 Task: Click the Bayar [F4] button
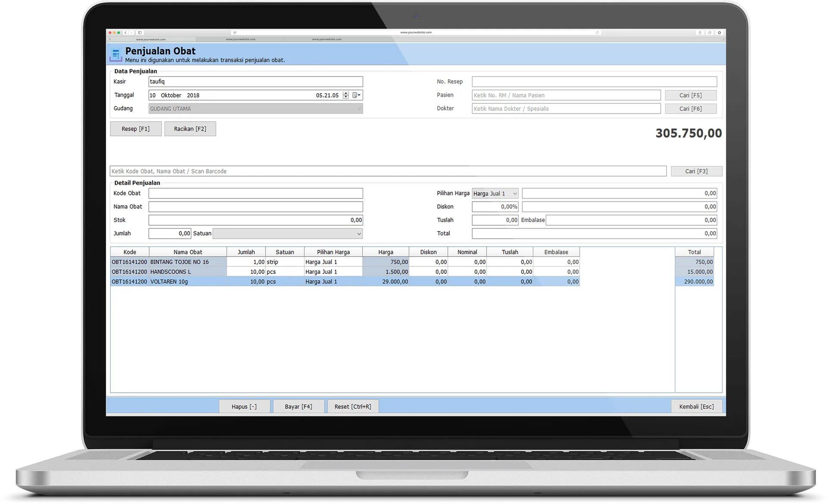(x=298, y=407)
